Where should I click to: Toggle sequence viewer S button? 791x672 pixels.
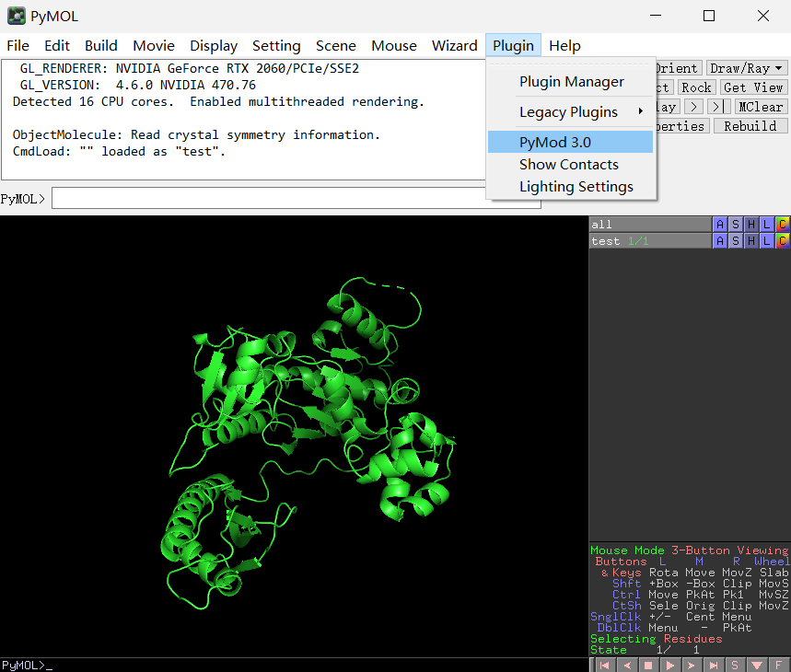click(x=735, y=666)
